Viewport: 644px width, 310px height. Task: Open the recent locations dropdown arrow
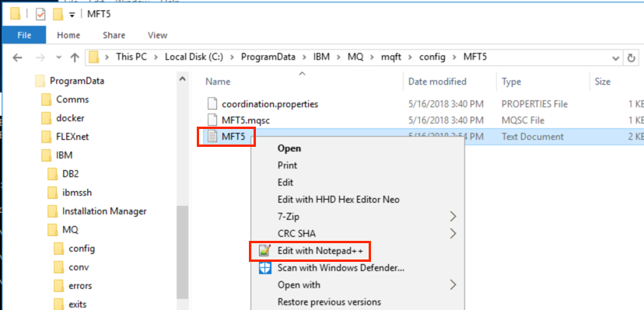(59, 57)
